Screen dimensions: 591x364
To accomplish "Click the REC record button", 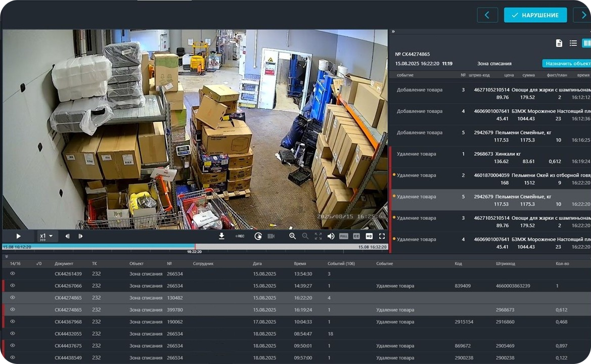I will point(239,236).
